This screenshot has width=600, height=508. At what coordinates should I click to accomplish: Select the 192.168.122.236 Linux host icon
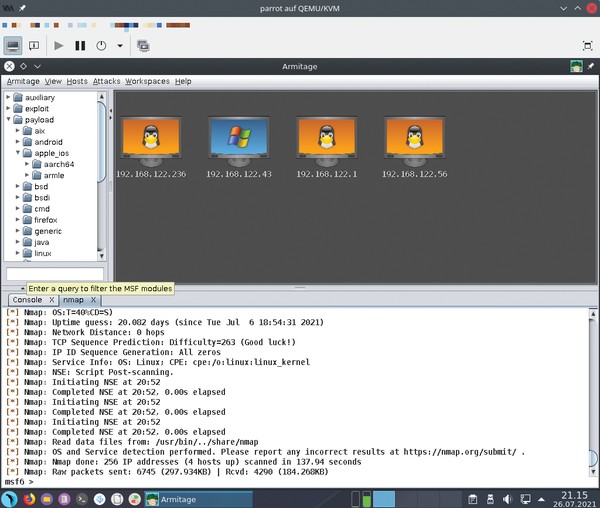(151, 140)
